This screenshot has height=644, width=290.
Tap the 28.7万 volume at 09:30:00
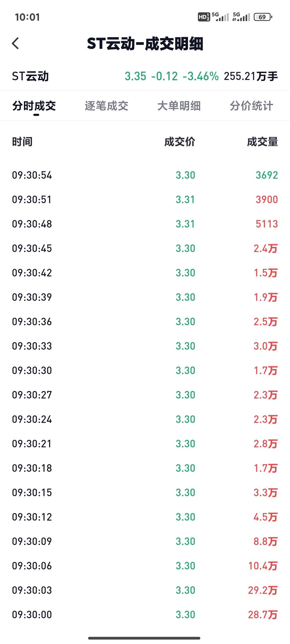coord(263,615)
